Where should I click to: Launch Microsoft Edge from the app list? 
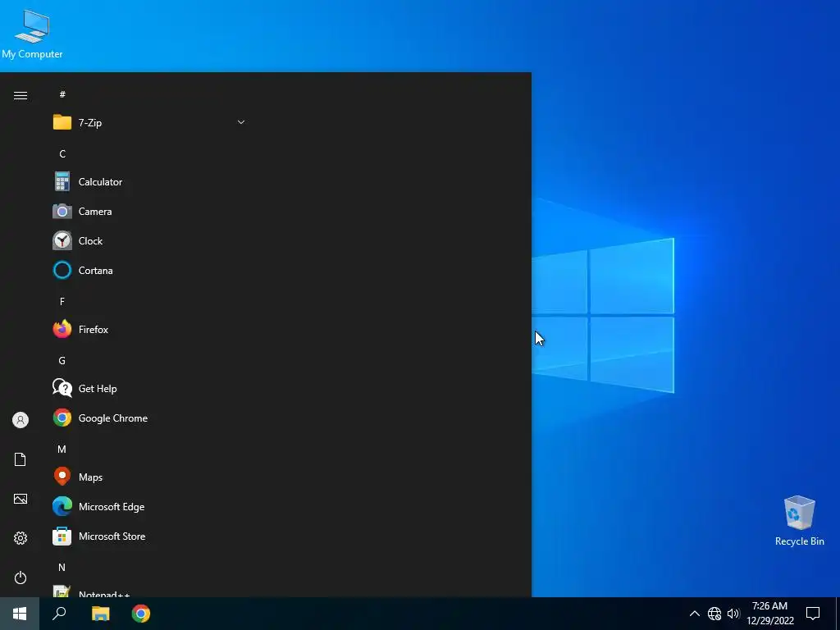[x=150, y=506]
